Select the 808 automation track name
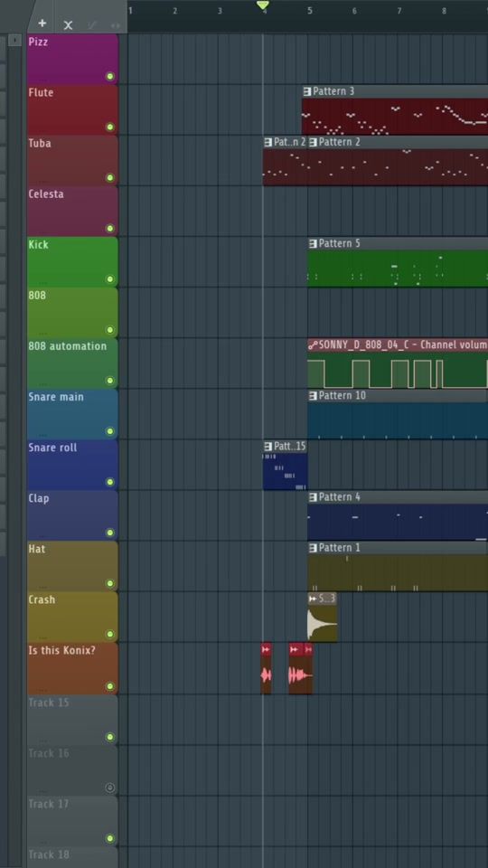The width and height of the screenshot is (488, 868). (68, 346)
